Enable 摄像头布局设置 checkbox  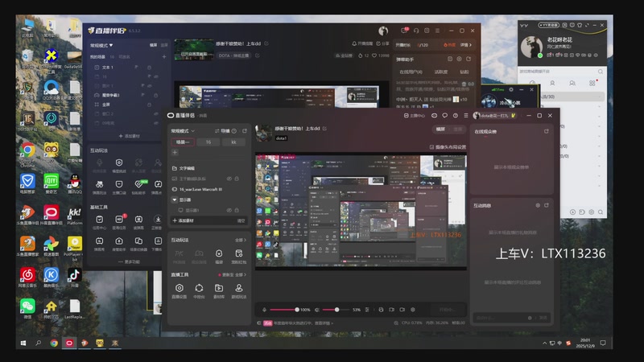(431, 147)
